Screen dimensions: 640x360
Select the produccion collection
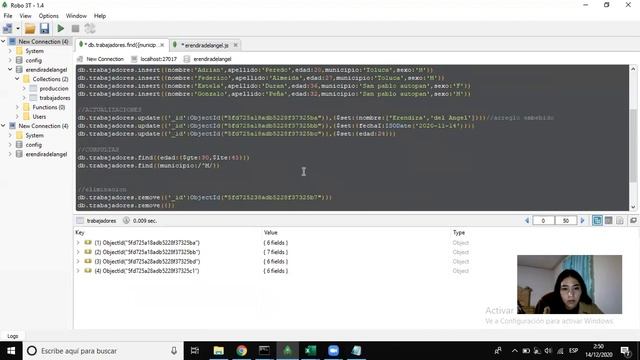(53, 89)
